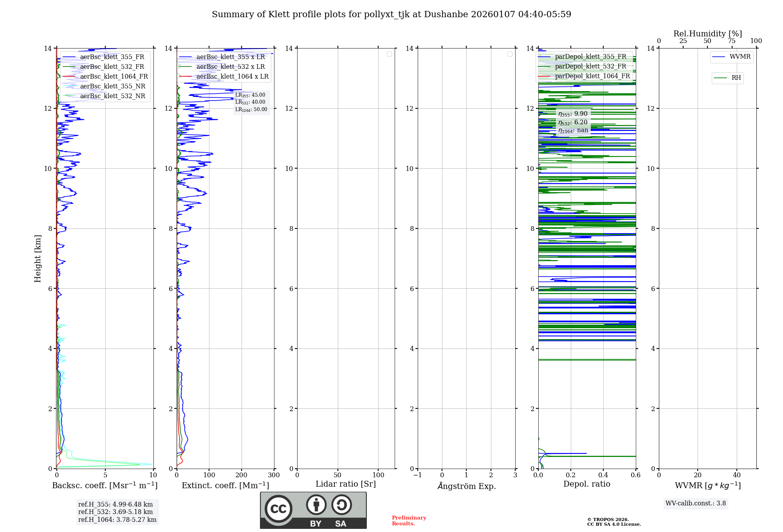
Task: Click the WVMR legend entry
Action: coord(740,57)
